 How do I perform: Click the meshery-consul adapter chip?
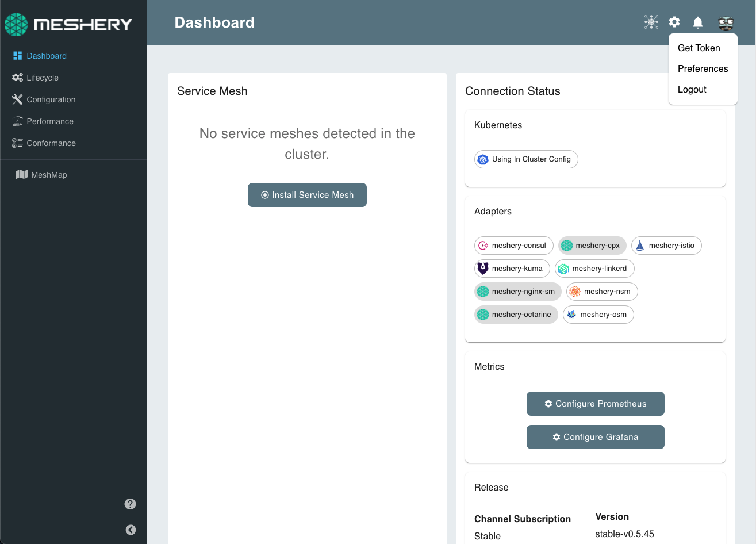[x=513, y=246]
